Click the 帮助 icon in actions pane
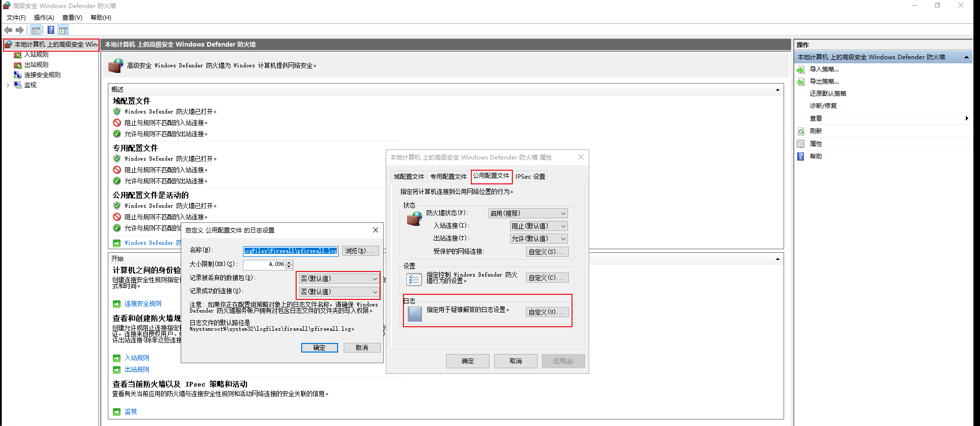 coord(801,157)
